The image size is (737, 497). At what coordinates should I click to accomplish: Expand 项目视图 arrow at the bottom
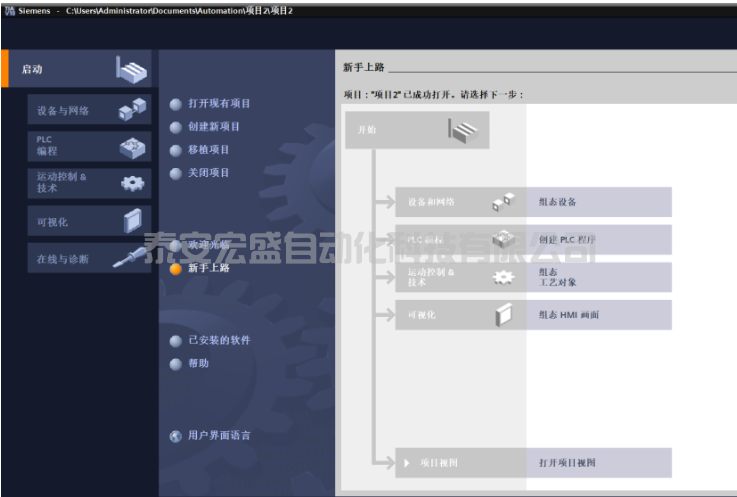[x=407, y=463]
